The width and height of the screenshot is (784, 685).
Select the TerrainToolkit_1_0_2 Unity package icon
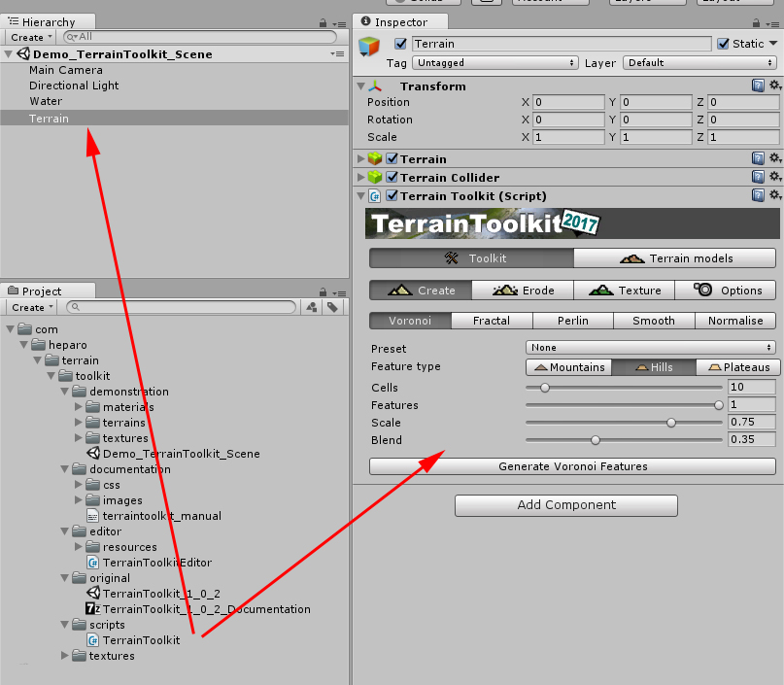[93, 593]
